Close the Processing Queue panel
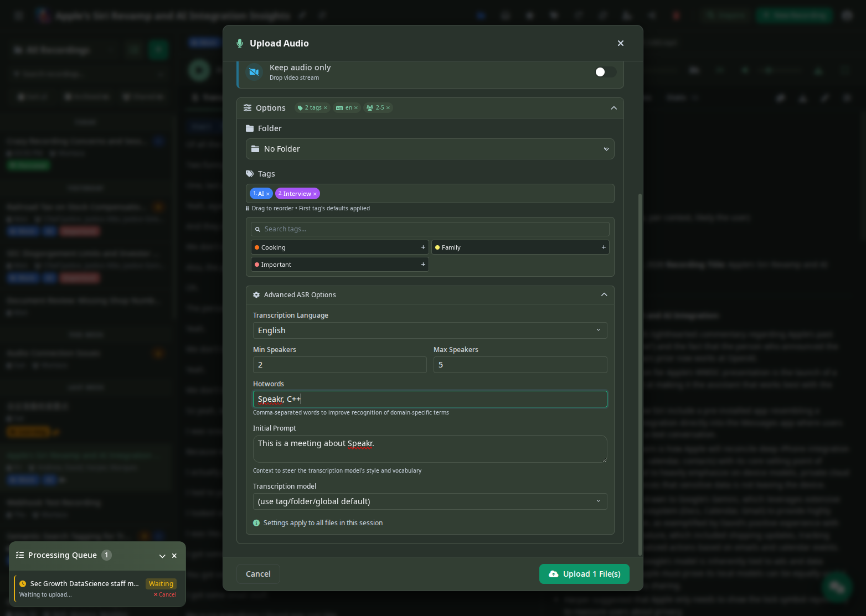This screenshot has height=616, width=866. (x=174, y=556)
